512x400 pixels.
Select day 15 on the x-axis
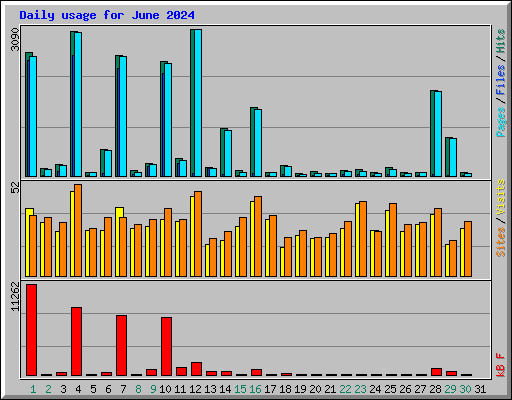[240, 389]
